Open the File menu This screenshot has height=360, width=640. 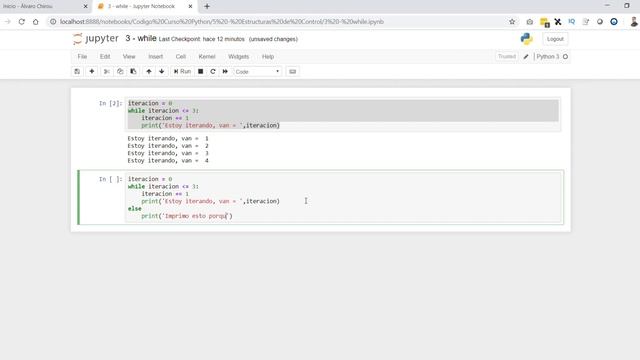(82, 57)
